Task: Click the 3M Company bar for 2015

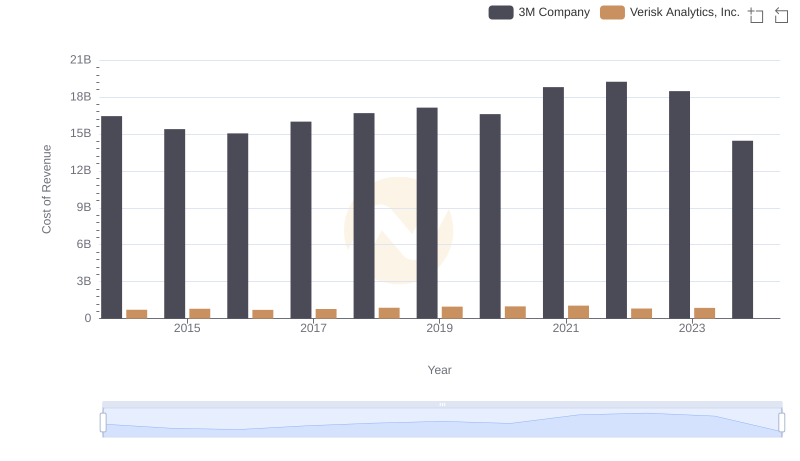Action: click(x=174, y=224)
